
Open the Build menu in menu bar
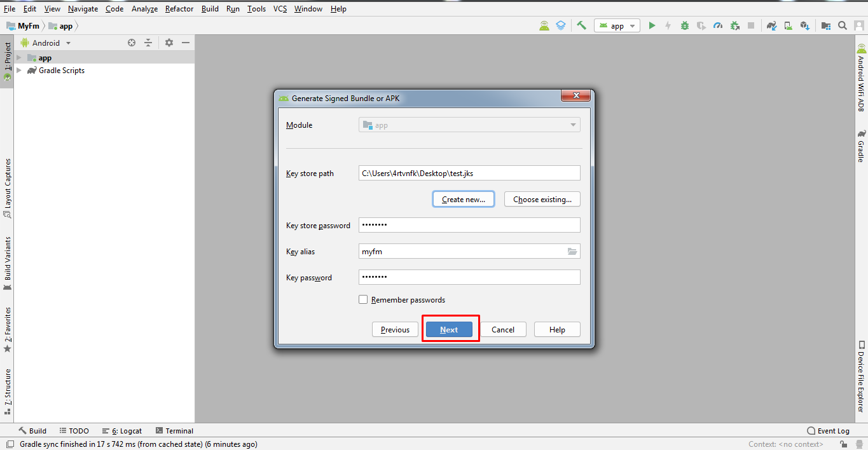pyautogui.click(x=210, y=9)
